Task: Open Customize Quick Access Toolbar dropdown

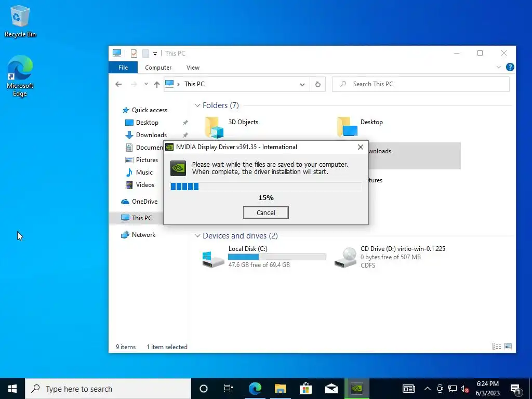Action: (x=155, y=54)
